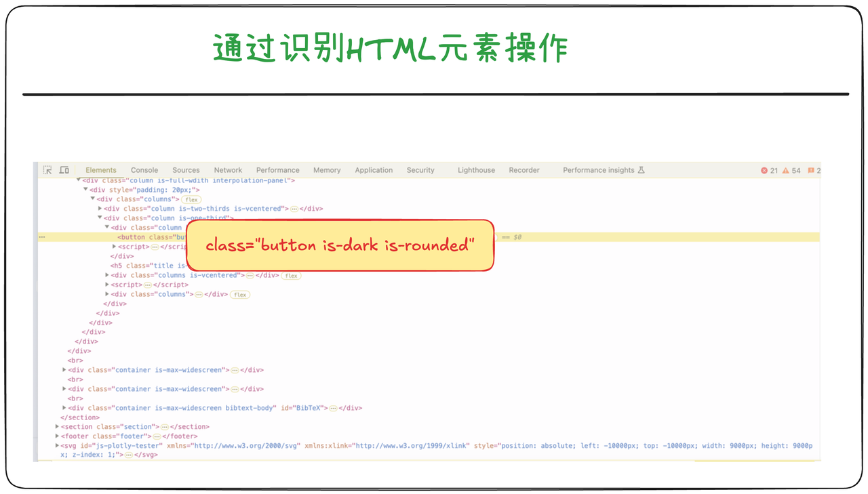This screenshot has width=868, height=494.
Task: Click the flex badge on columns is-vcentered row
Action: point(291,276)
